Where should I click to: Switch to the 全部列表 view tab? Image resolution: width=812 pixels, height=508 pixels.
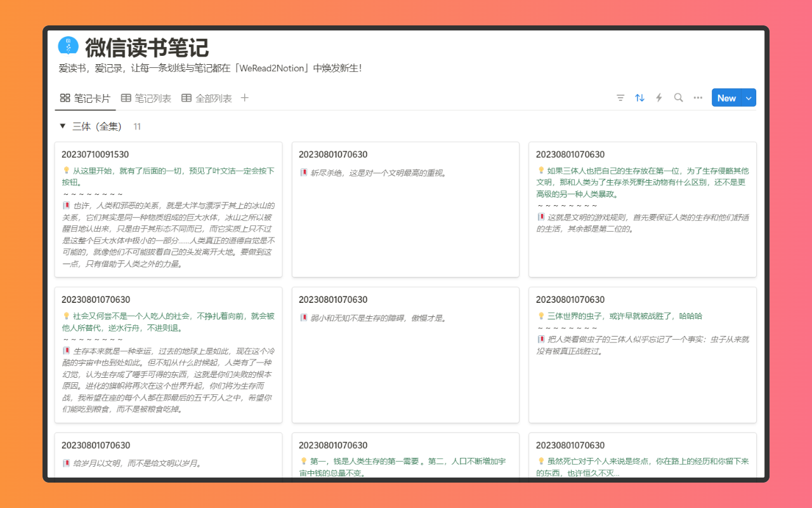pyautogui.click(x=214, y=98)
